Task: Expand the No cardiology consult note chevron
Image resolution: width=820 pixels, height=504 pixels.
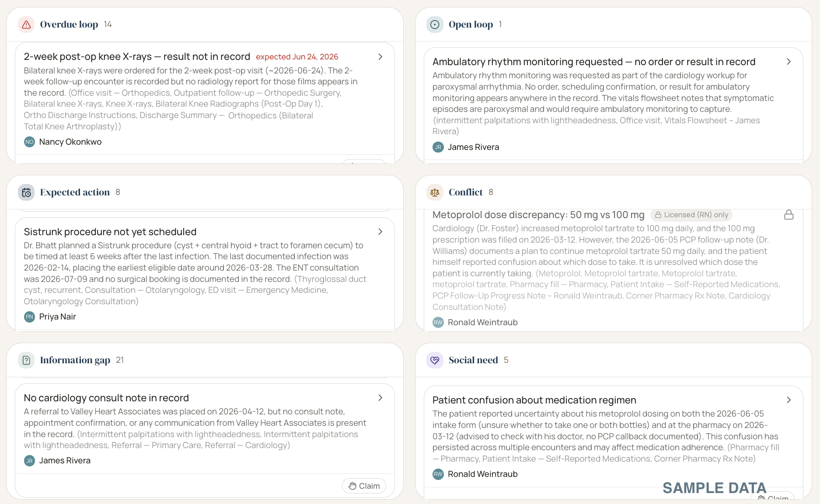Action: coord(380,398)
